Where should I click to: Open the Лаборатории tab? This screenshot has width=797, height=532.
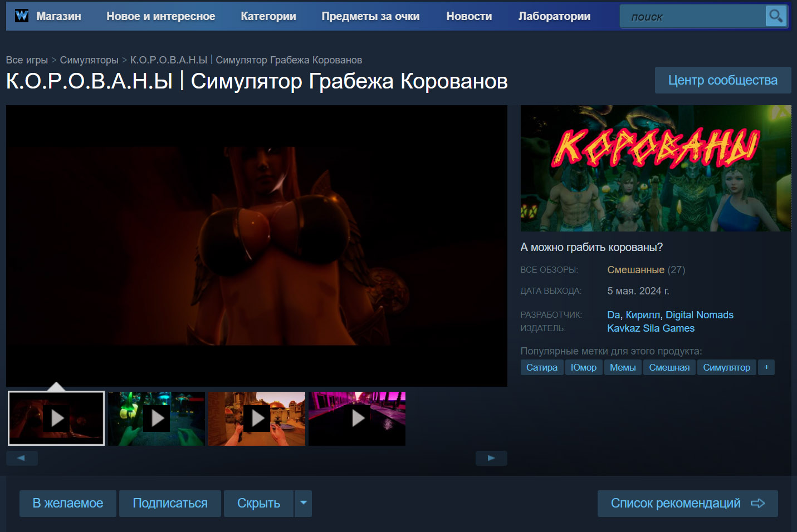[554, 16]
